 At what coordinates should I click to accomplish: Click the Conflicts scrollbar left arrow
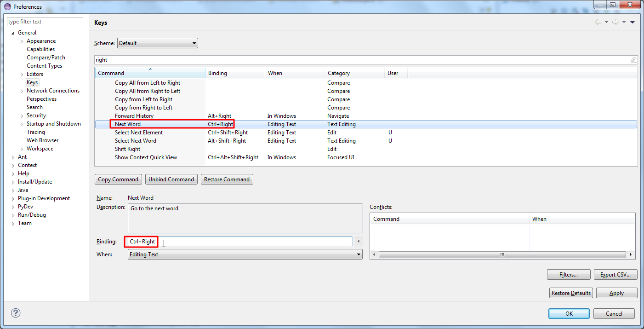coord(374,254)
